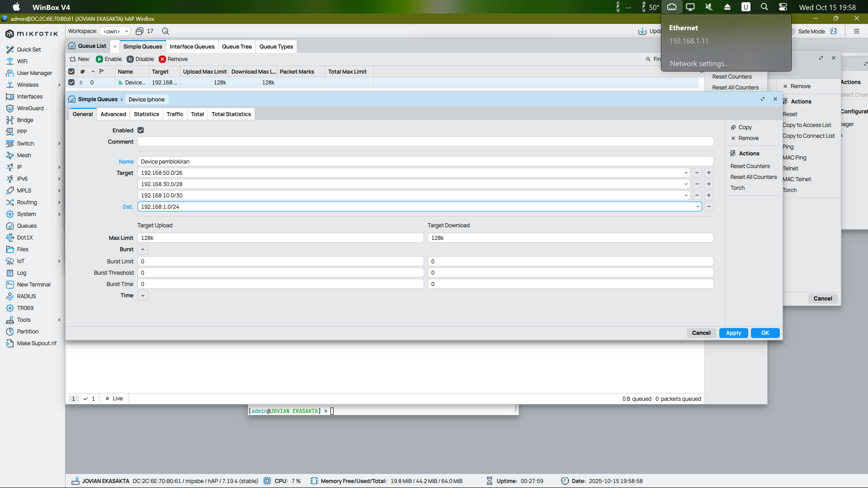
Task: Expand the Time section chevron
Action: 143,296
